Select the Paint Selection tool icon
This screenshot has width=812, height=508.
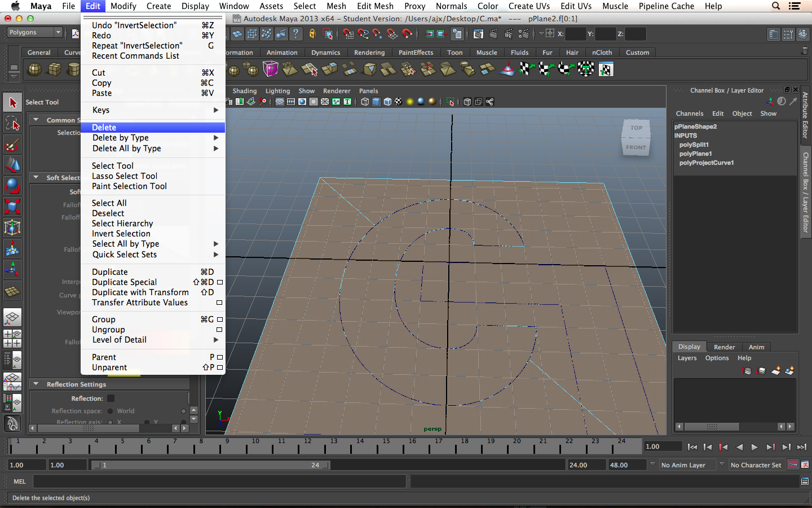tap(12, 144)
